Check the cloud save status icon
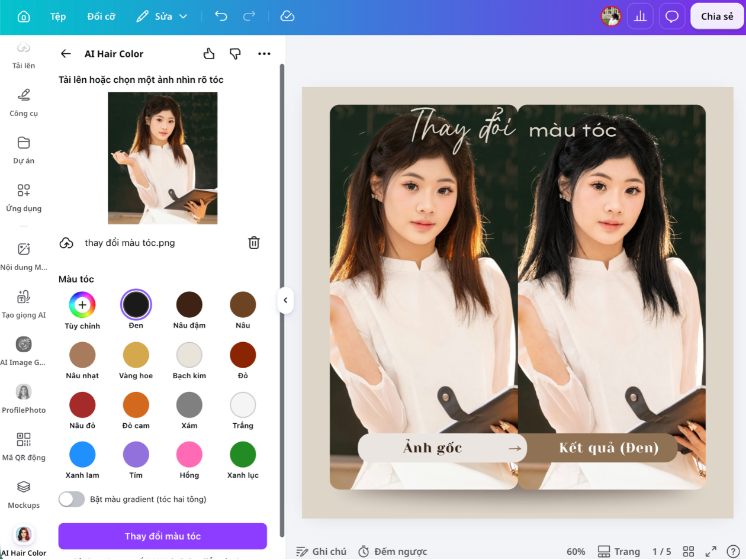 287,16
